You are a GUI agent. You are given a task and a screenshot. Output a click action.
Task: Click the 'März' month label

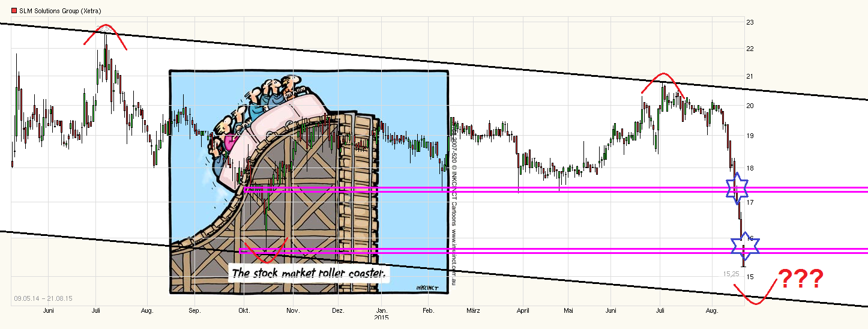[473, 311]
